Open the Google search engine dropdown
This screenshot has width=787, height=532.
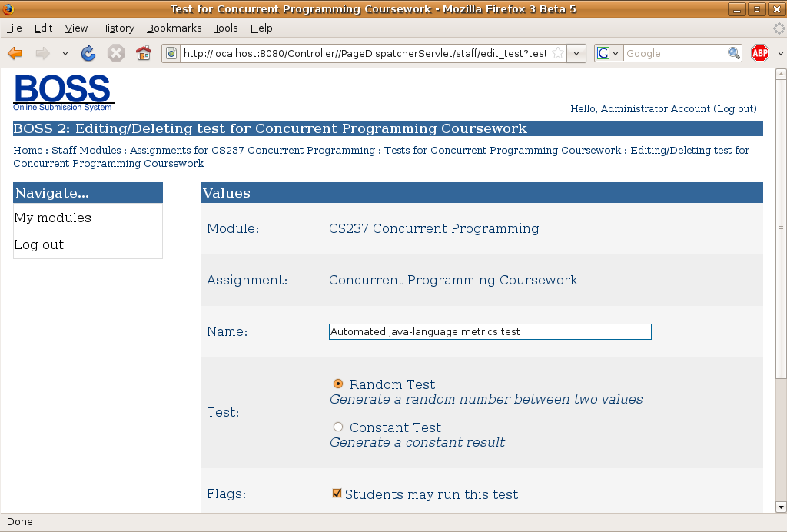click(608, 53)
